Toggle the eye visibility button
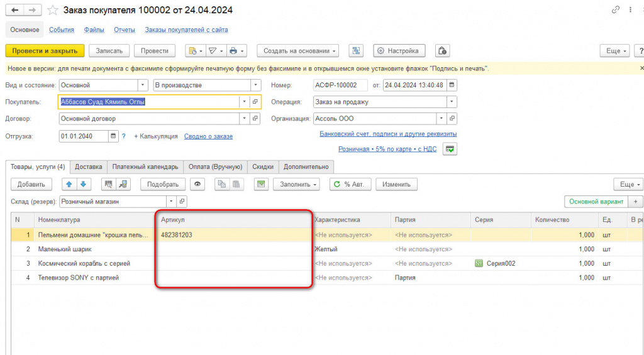Image resolution: width=644 pixels, height=355 pixels. (197, 184)
